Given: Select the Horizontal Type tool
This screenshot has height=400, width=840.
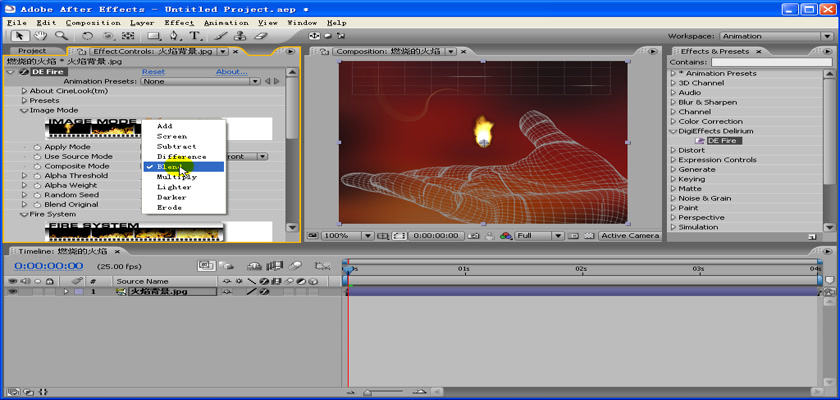Looking at the screenshot, I should click(195, 36).
